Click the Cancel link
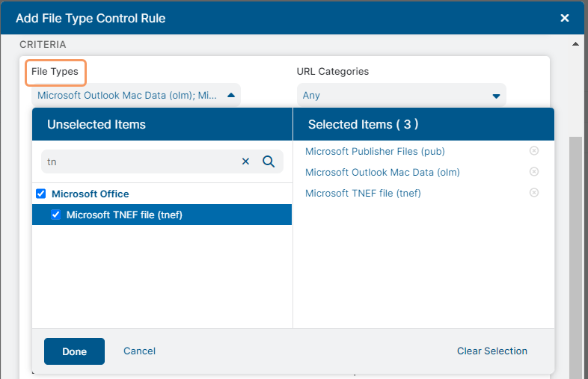588x379 pixels. tap(139, 351)
